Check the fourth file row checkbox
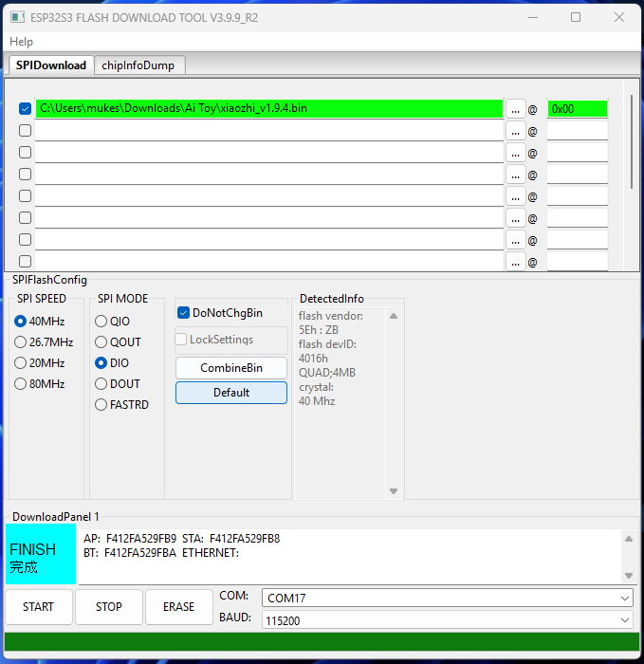Screen dimensions: 644x664 point(25,174)
